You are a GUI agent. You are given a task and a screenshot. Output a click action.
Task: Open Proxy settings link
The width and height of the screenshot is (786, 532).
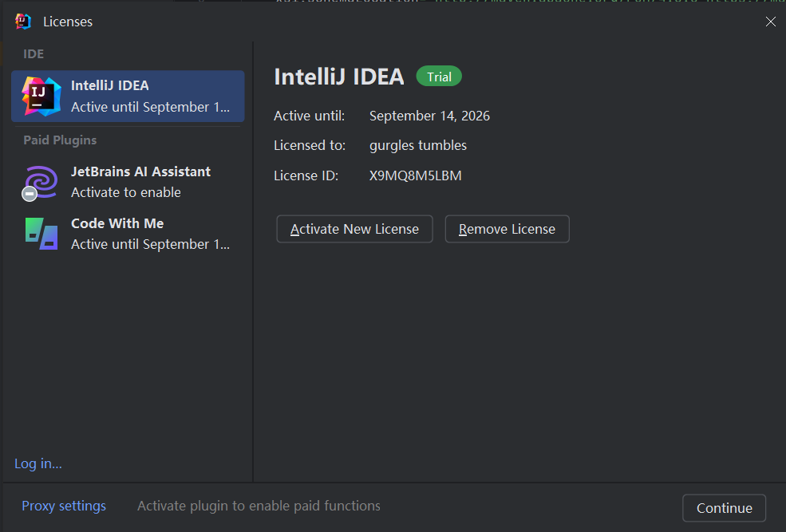tap(64, 506)
